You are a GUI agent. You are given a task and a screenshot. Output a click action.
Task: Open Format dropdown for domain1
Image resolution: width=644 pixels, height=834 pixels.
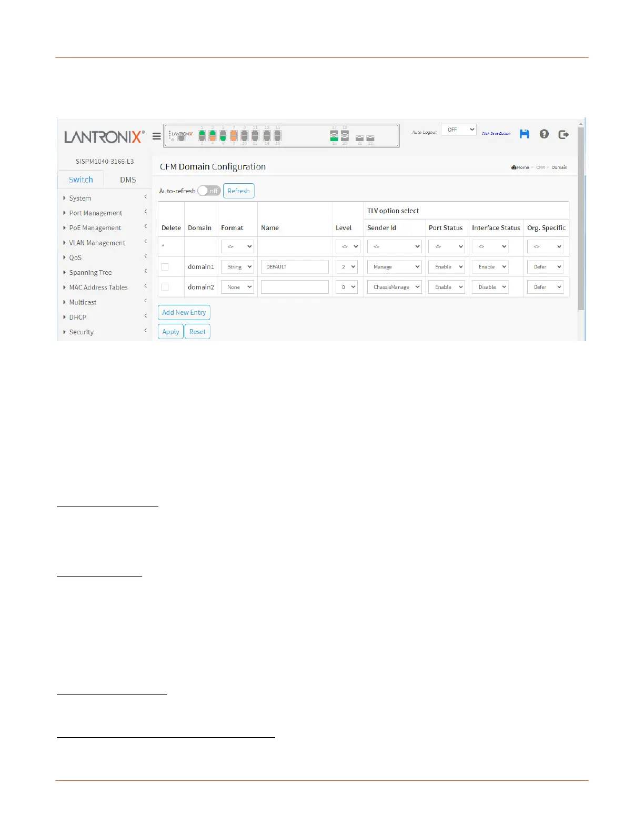tap(237, 267)
